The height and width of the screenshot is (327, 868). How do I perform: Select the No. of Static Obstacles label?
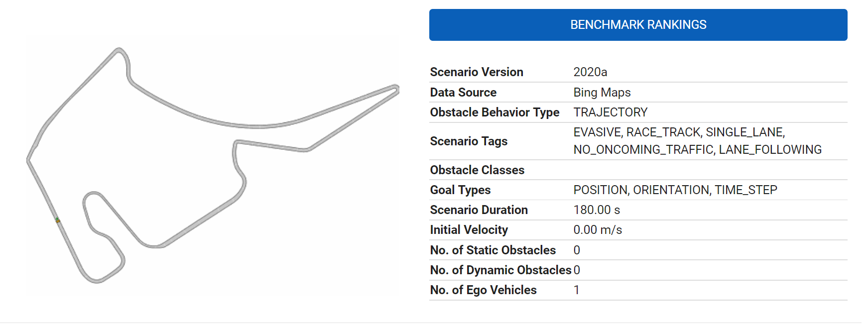(x=493, y=250)
